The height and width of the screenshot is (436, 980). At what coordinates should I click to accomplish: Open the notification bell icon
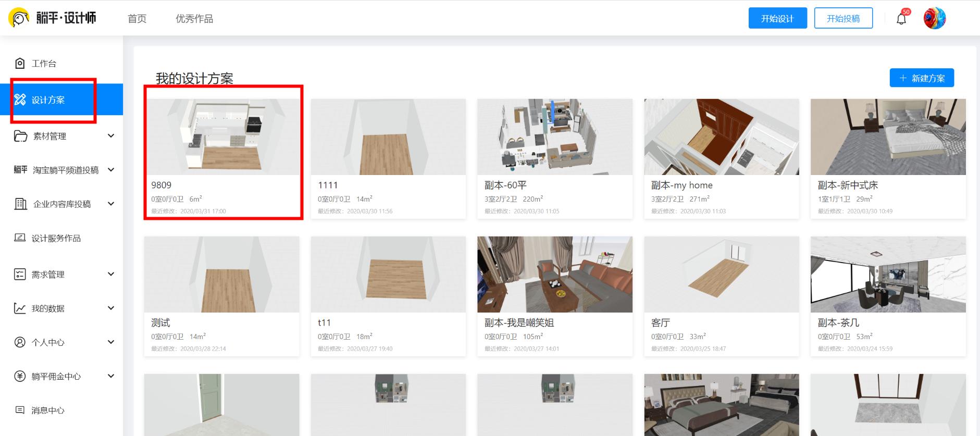901,19
